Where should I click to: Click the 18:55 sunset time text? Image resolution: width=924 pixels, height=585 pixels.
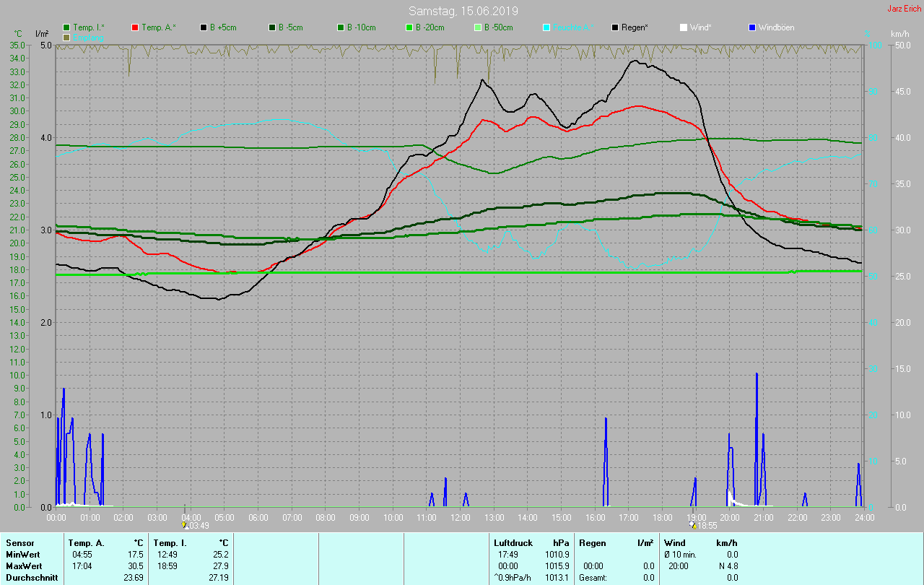pos(707,526)
